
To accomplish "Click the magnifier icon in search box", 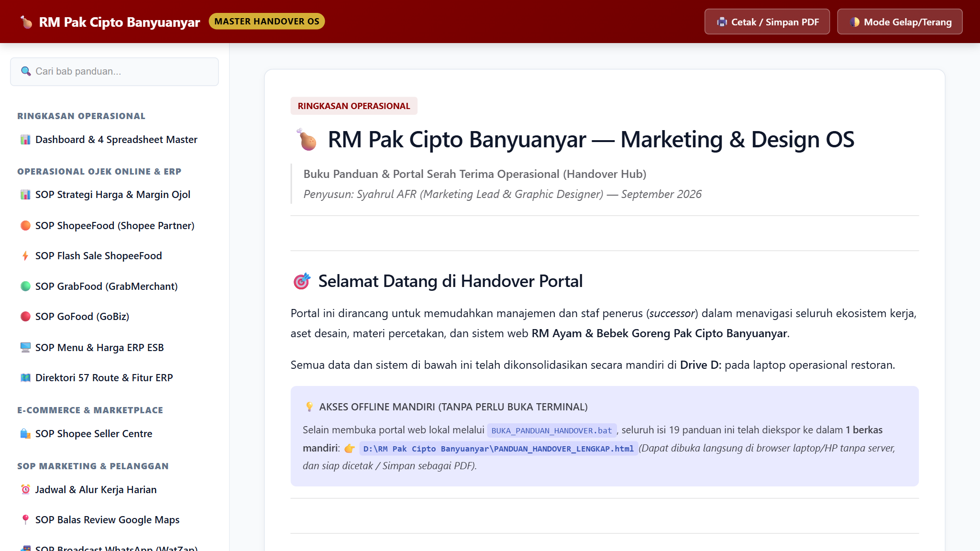I will 26,71.
